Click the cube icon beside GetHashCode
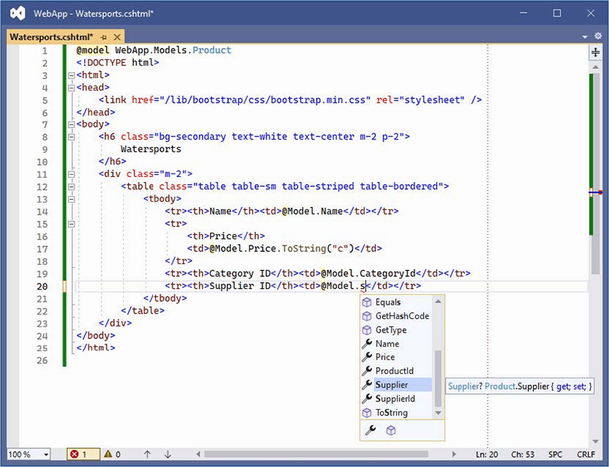The height and width of the screenshot is (467, 609). pyautogui.click(x=367, y=316)
